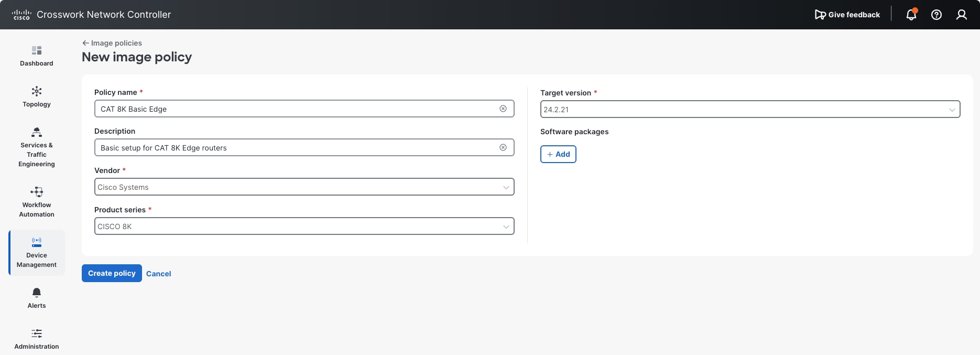Open Device Management text label
Viewport: 980px width, 355px height.
coord(37,260)
